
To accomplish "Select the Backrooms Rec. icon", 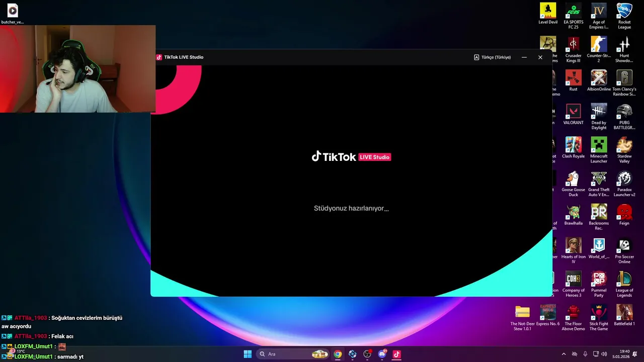I will click(x=599, y=217).
